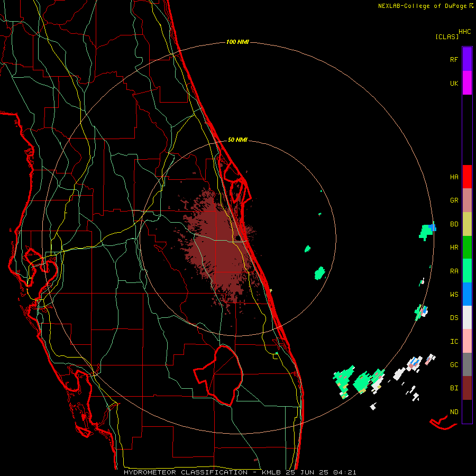Viewport: 476px width, 476px height.
Task: Click the RA legend label
Action: point(454,271)
